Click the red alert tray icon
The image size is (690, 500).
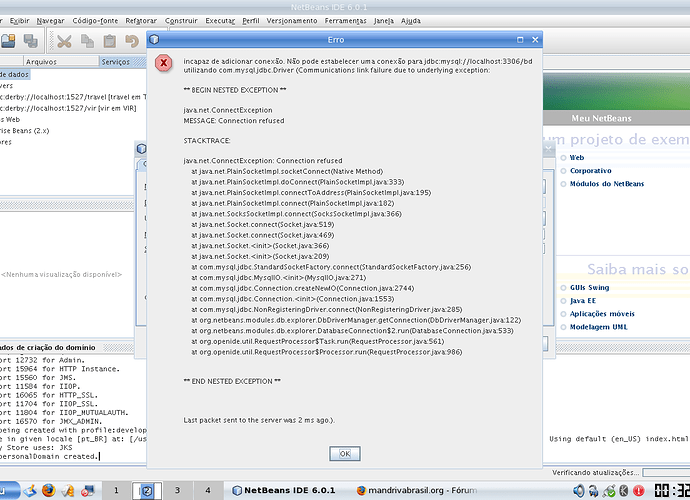point(639,490)
